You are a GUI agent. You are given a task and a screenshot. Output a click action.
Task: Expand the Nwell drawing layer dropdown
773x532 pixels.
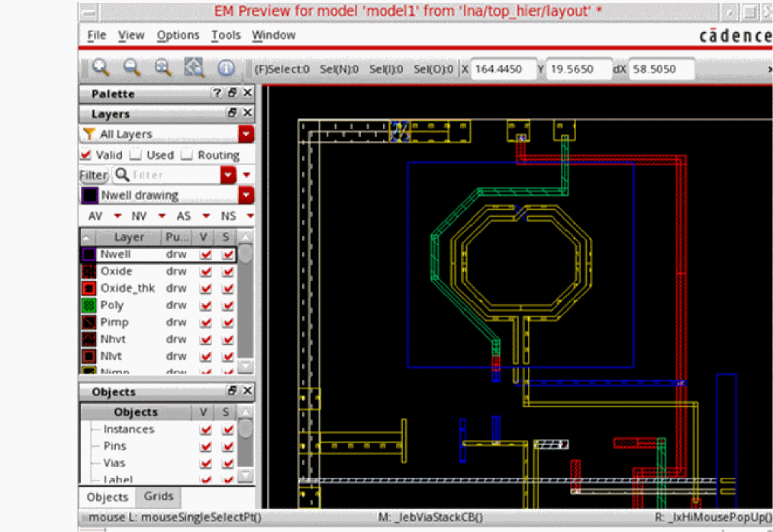246,195
